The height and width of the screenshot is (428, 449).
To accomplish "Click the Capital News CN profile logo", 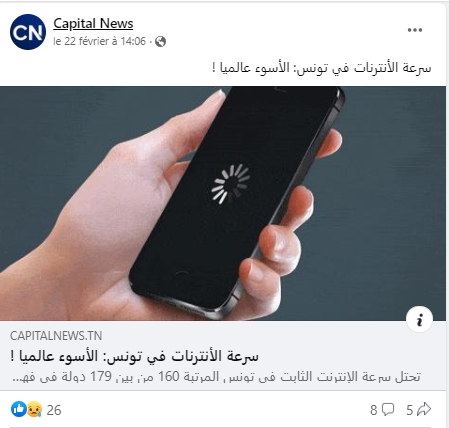I will 28,32.
